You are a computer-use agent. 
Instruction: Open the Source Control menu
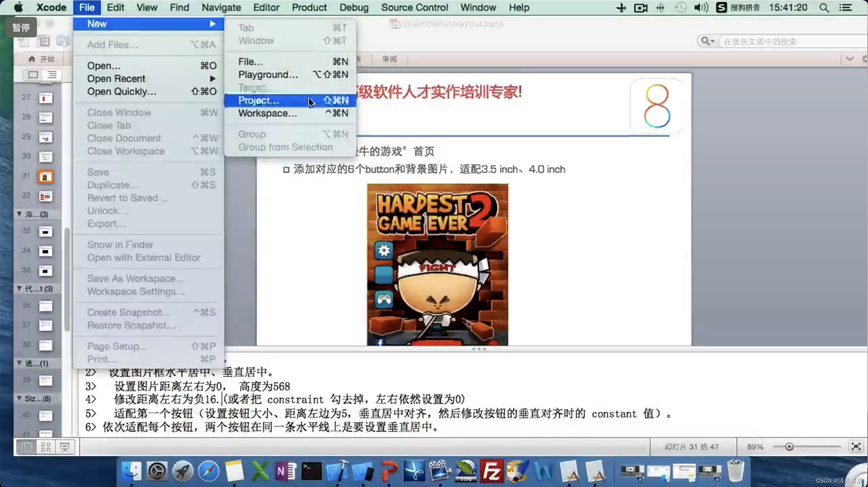point(414,7)
